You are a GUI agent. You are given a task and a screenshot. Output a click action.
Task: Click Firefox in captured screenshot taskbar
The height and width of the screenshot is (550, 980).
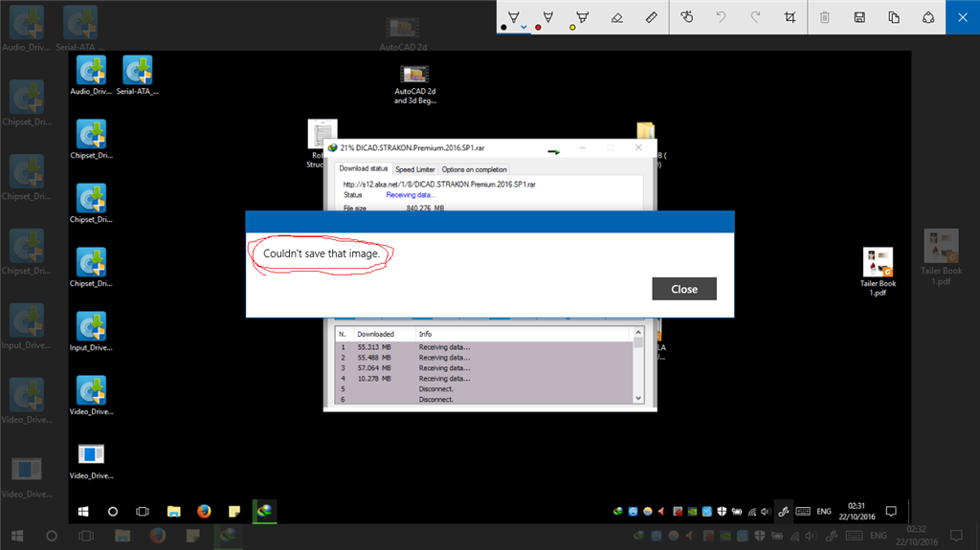(x=204, y=511)
